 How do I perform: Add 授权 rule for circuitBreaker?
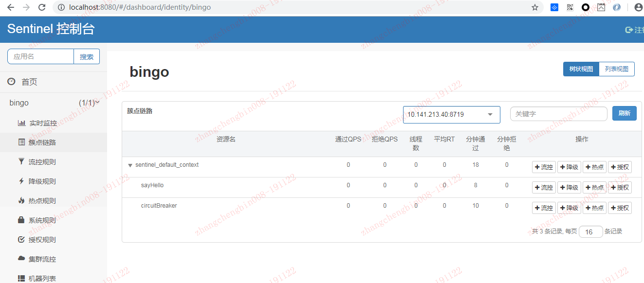tap(620, 208)
